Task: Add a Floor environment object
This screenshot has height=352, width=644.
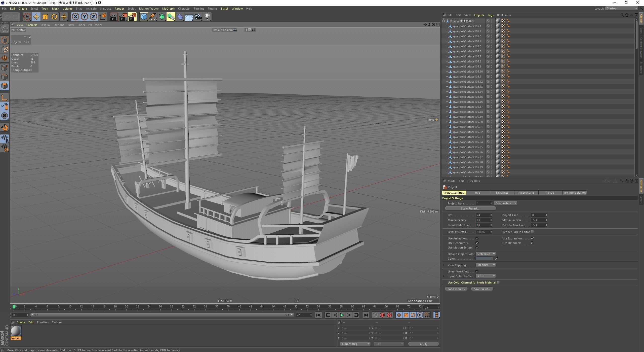Action: (189, 17)
